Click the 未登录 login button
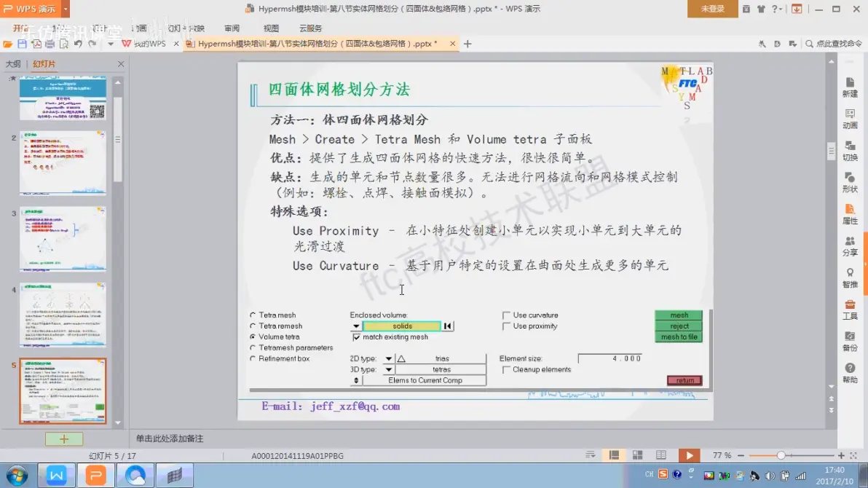 tap(712, 9)
